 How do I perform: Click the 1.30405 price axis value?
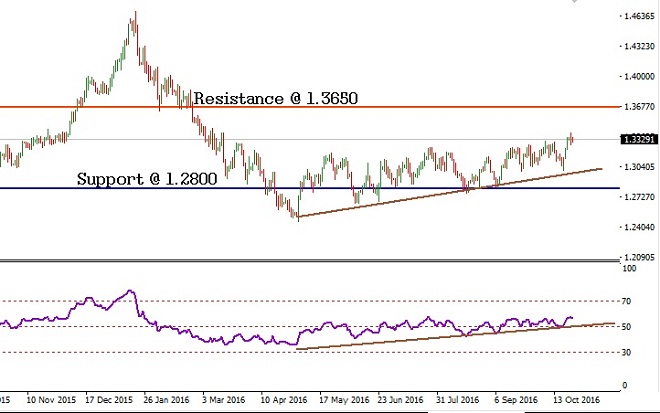(x=639, y=167)
